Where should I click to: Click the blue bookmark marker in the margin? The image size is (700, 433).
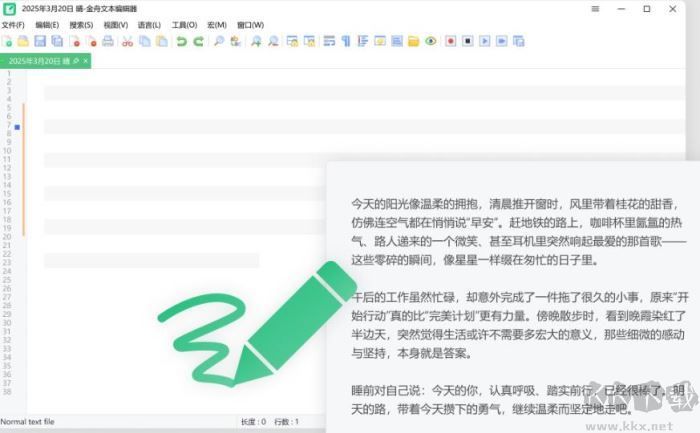[17, 127]
